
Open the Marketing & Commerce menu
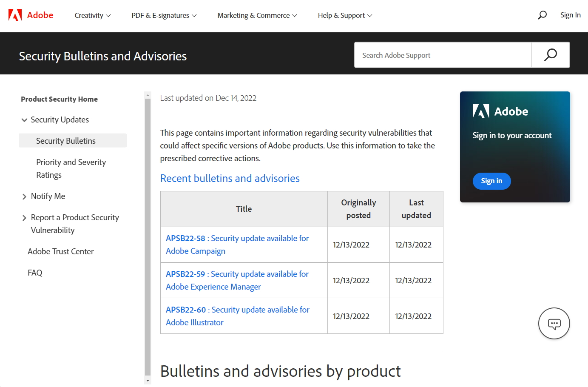(x=257, y=15)
